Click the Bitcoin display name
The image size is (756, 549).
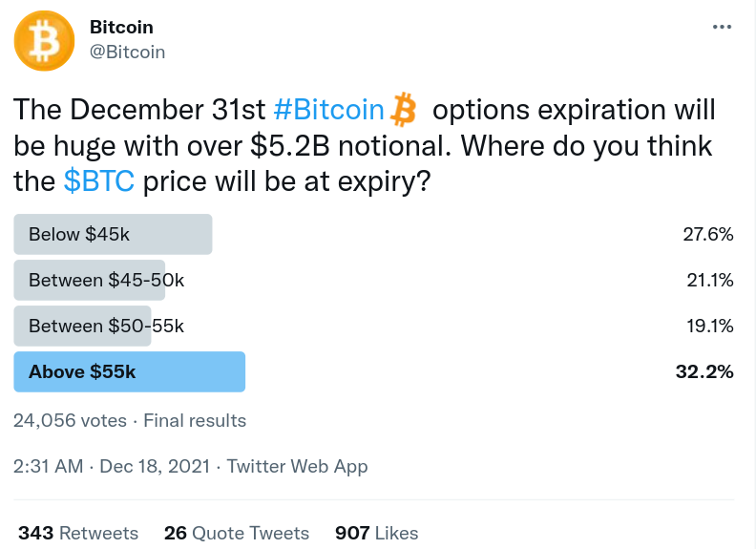[x=121, y=27]
